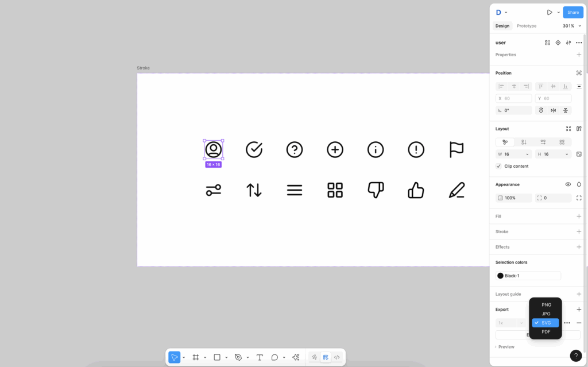Select the Rectangle shape tool
Image resolution: width=588 pixels, height=367 pixels.
[x=217, y=357]
